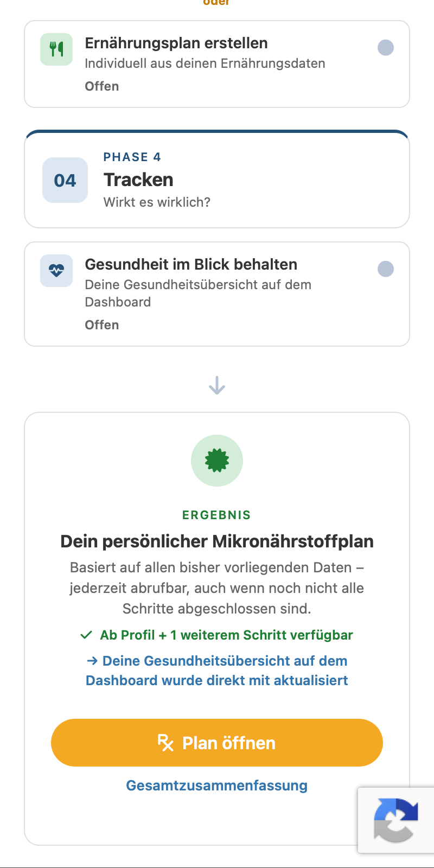This screenshot has height=868, width=434.
Task: Click the Ab Profil + 1 weiterem Schritt text
Action: point(227,635)
